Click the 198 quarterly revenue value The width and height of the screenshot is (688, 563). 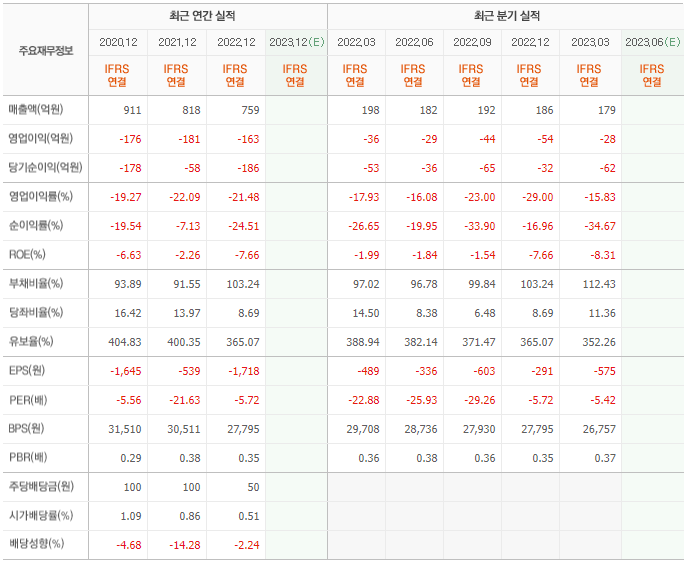click(370, 110)
